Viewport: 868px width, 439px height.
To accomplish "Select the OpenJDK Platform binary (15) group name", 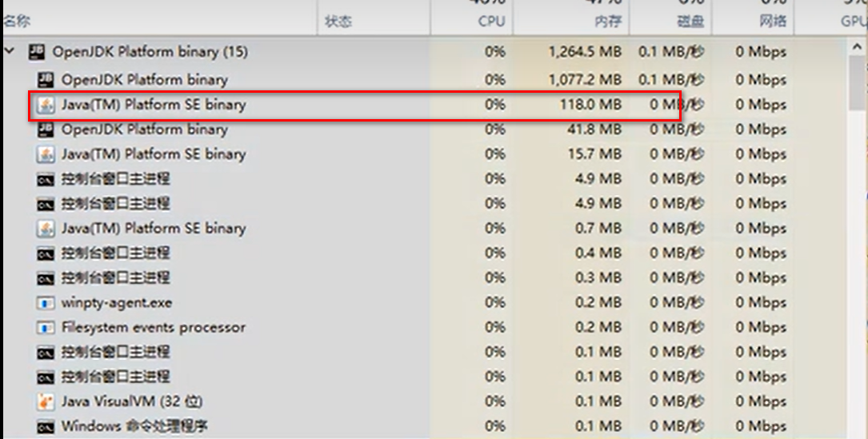I will [150, 52].
